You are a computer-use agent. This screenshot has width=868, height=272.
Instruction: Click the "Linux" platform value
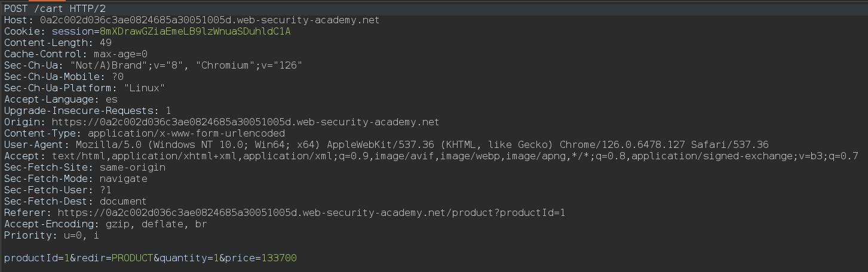click(144, 88)
